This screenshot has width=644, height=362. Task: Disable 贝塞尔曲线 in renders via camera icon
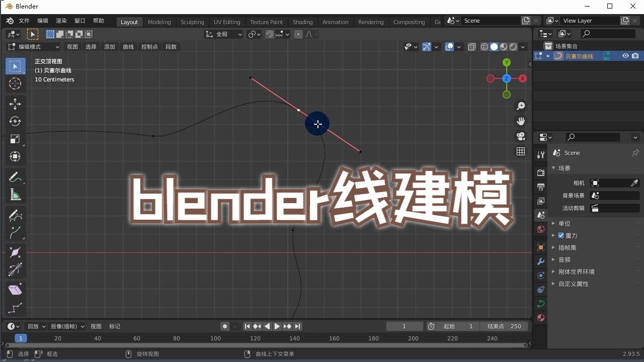[635, 56]
